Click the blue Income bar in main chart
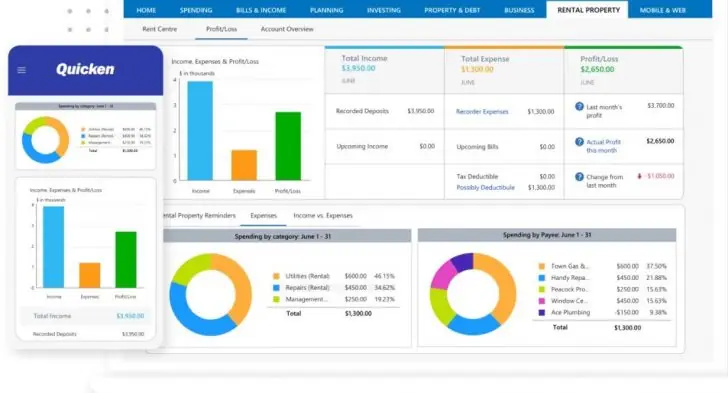This screenshot has width=728, height=393. (x=200, y=131)
